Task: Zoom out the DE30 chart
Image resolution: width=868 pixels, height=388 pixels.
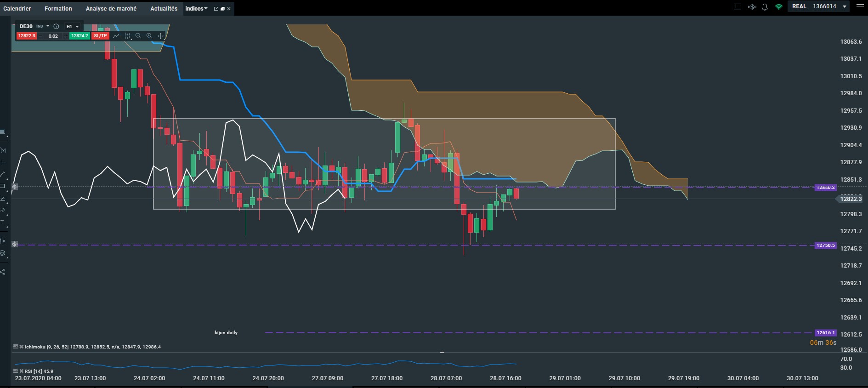Action: (138, 36)
